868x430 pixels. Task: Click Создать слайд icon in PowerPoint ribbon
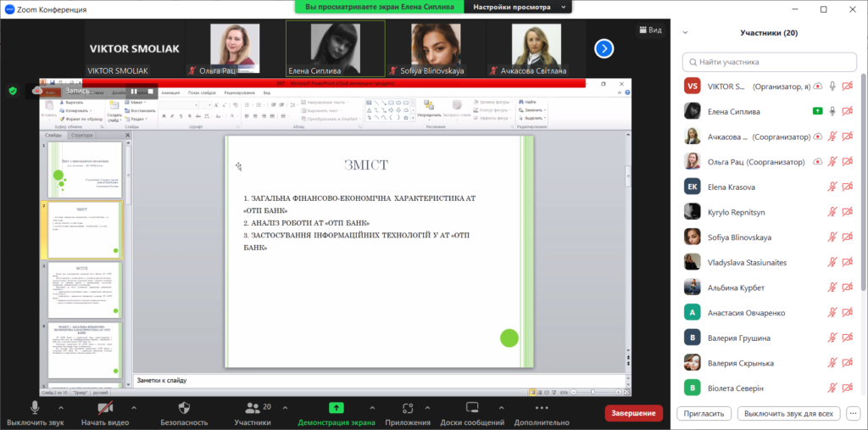(x=114, y=104)
